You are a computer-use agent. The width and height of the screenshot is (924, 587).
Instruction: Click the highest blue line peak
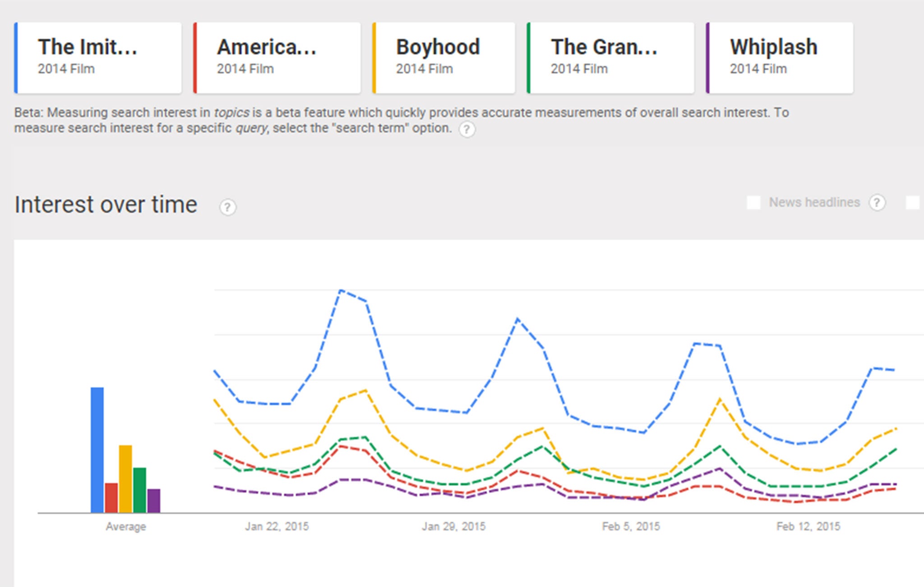pos(341,290)
